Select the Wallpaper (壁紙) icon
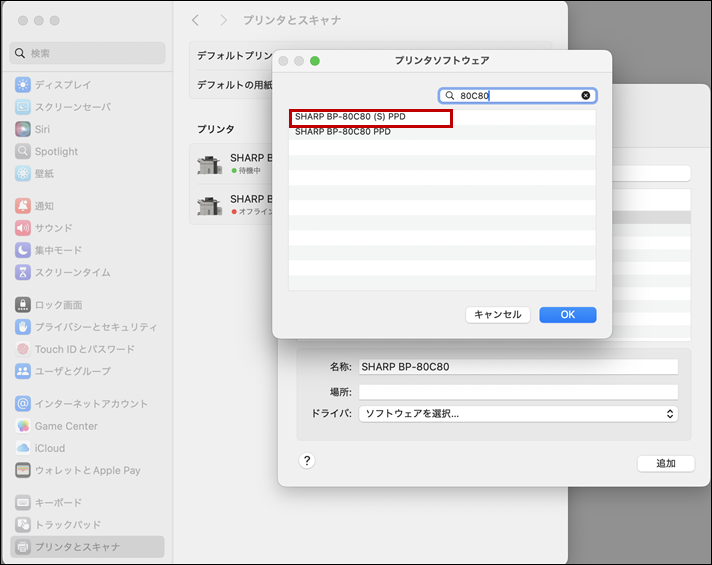 23,173
